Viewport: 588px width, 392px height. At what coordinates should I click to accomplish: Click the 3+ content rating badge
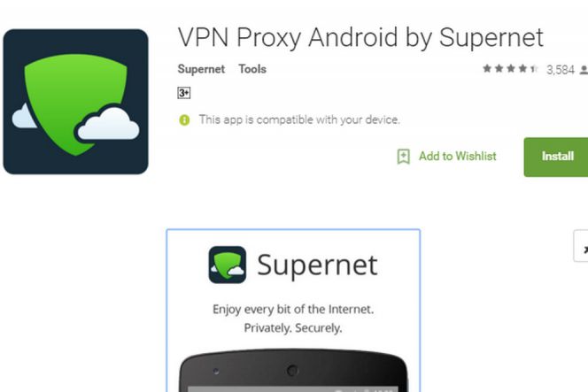pos(184,93)
